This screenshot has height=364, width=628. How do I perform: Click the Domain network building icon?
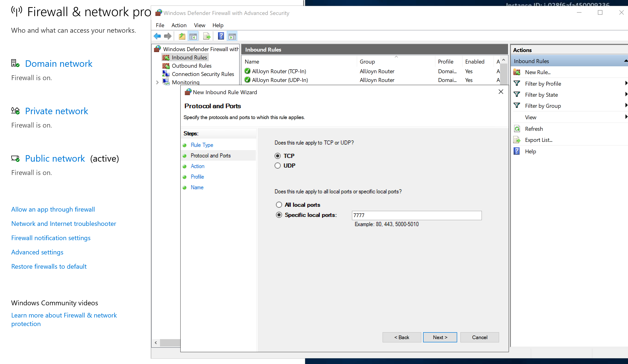tap(15, 63)
